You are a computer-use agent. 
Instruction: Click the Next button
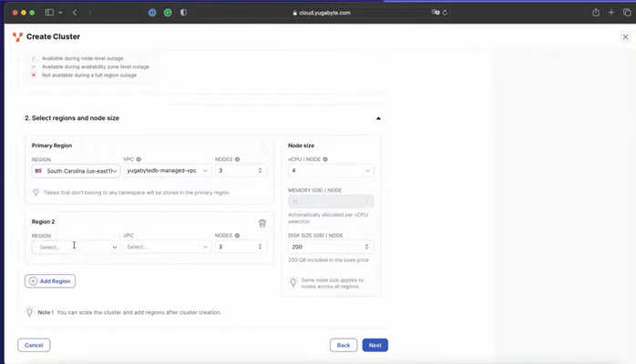click(374, 346)
